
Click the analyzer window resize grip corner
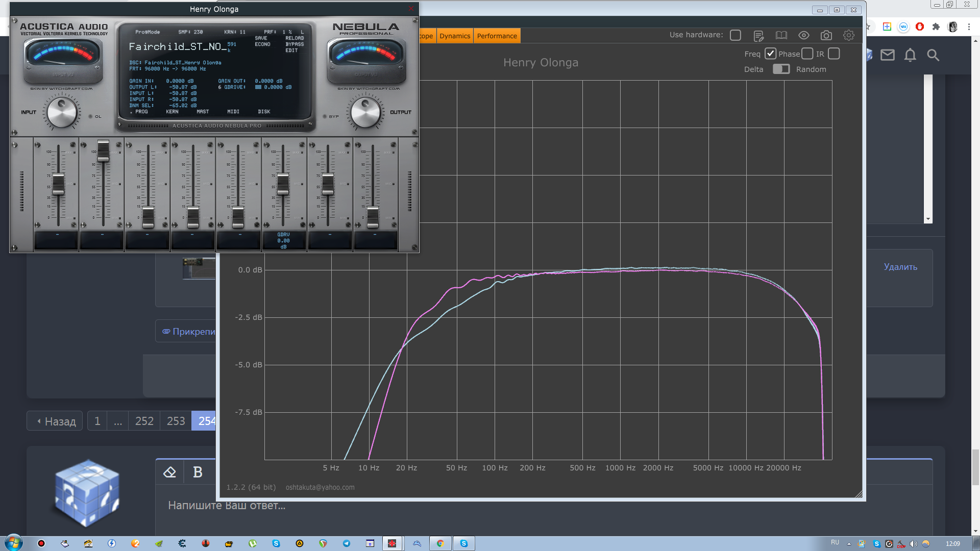pos(858,493)
